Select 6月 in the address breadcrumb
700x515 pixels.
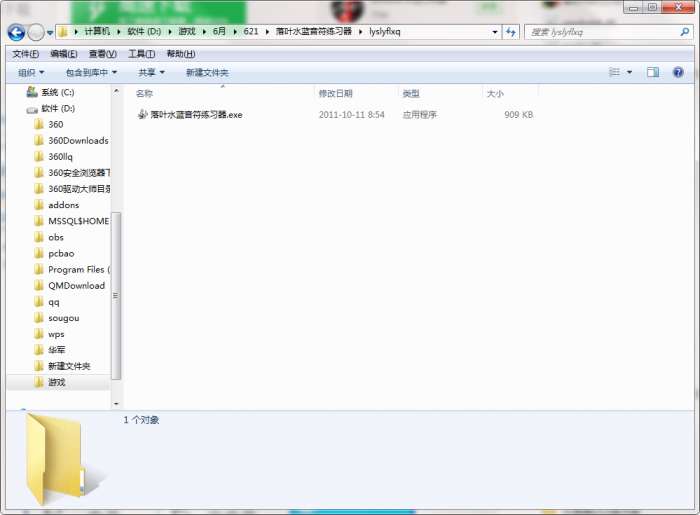pyautogui.click(x=219, y=31)
